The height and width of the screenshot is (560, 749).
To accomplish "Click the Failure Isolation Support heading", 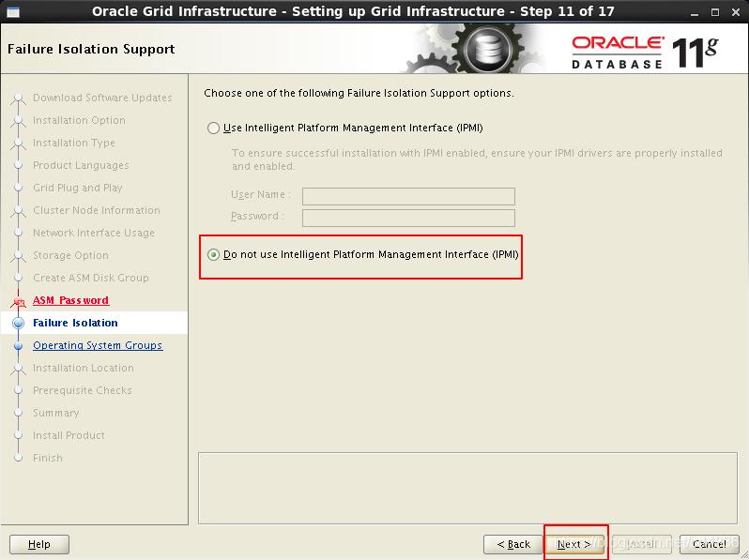I will (x=91, y=49).
